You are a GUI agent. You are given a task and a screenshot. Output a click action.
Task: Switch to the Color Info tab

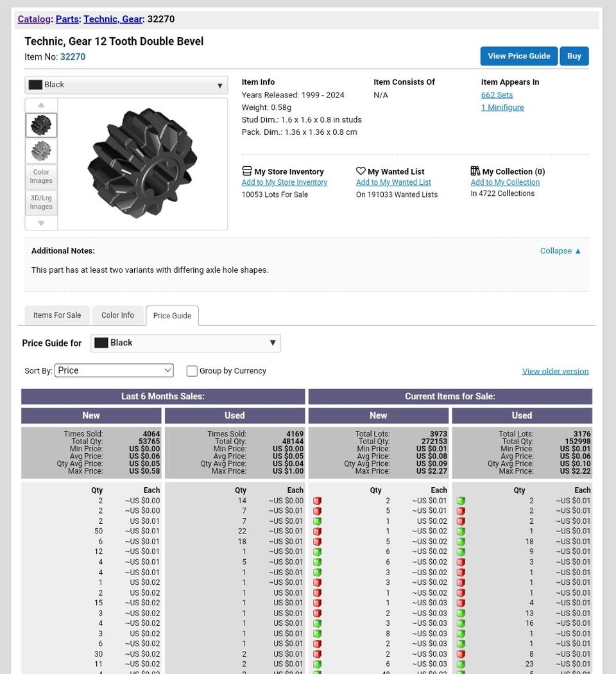(117, 315)
